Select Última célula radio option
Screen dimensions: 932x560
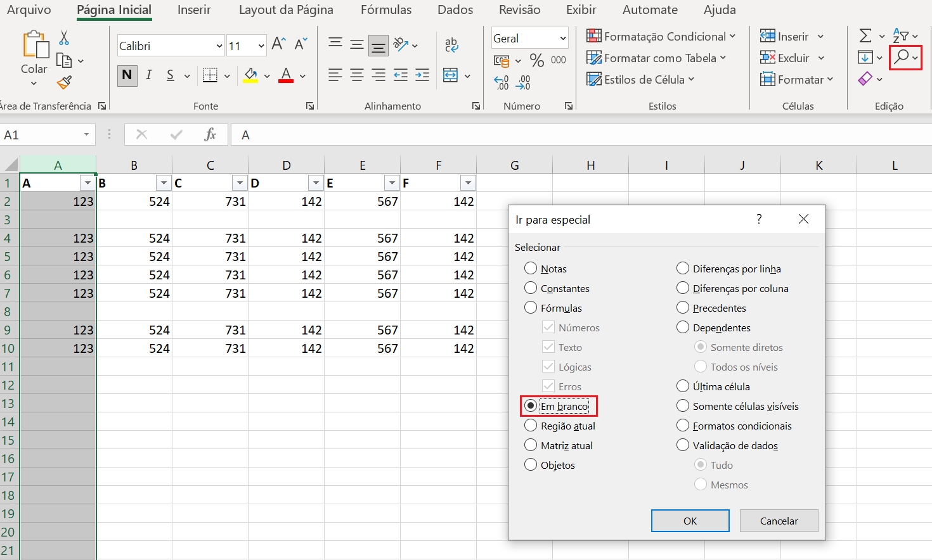point(683,386)
